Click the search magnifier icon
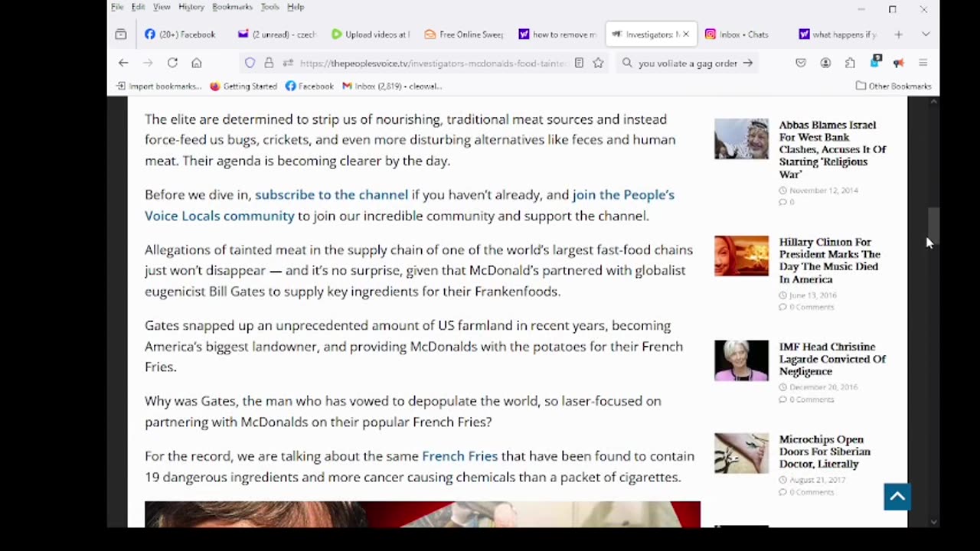980x551 pixels. (x=627, y=63)
